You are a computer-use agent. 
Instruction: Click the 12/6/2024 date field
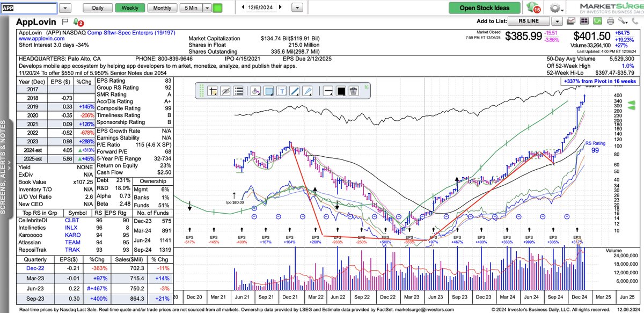261,8
